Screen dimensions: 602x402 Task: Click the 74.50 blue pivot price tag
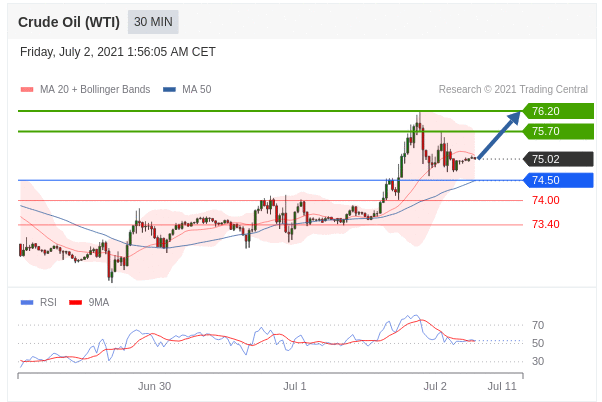click(558, 180)
